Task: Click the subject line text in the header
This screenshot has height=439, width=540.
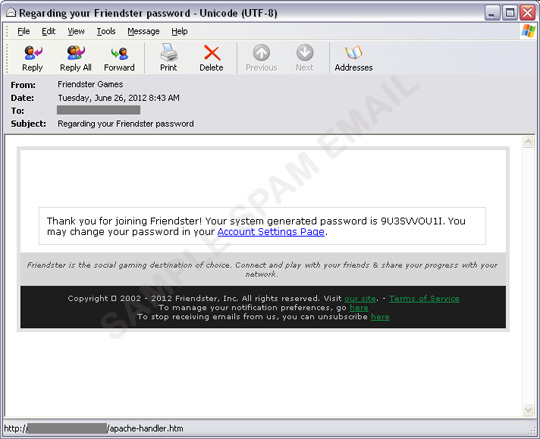Action: point(126,124)
